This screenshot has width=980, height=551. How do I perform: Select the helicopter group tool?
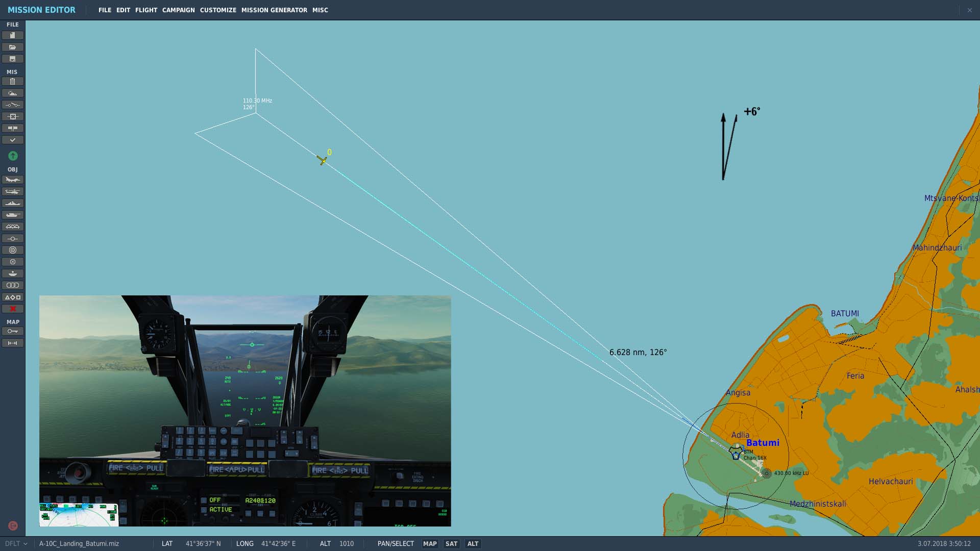coord(13,191)
